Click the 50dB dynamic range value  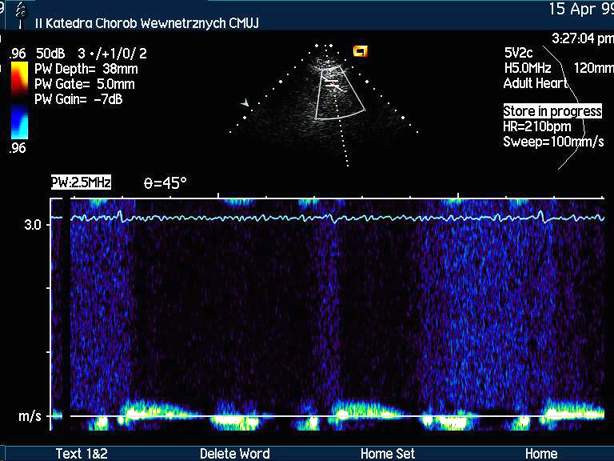[50, 54]
